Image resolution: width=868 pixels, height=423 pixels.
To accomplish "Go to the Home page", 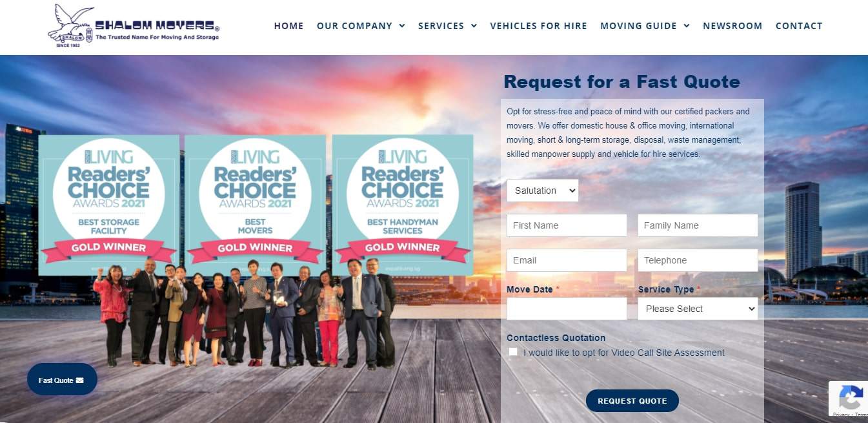I will 288,26.
